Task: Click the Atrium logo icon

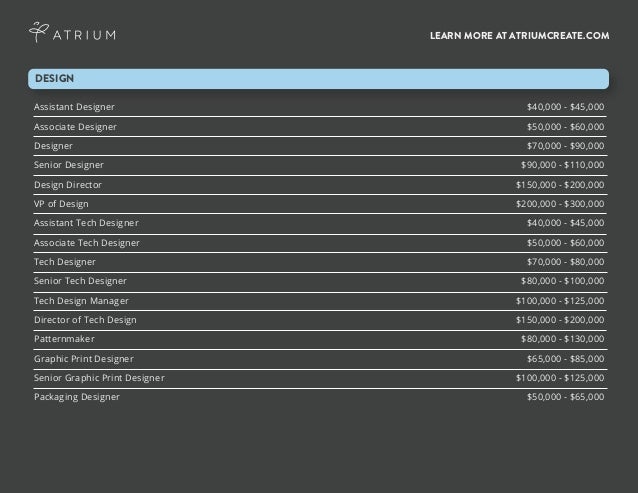Action: [39, 32]
